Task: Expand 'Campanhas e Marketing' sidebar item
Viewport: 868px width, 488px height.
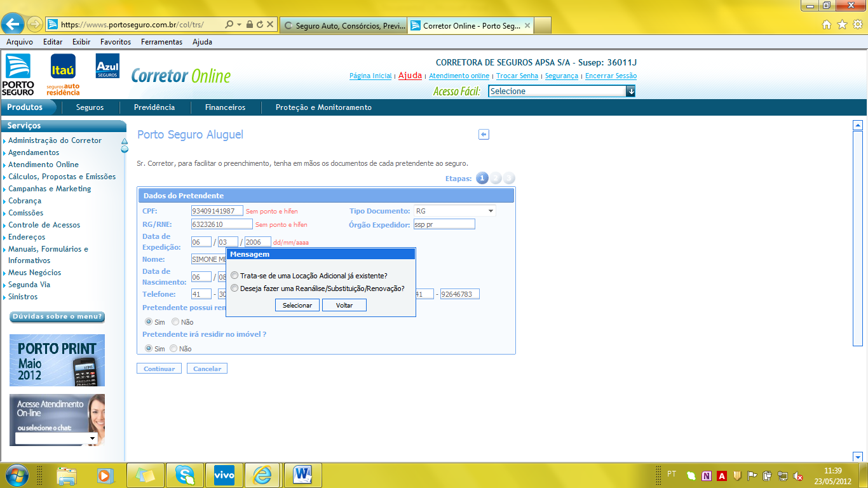Action: 50,189
